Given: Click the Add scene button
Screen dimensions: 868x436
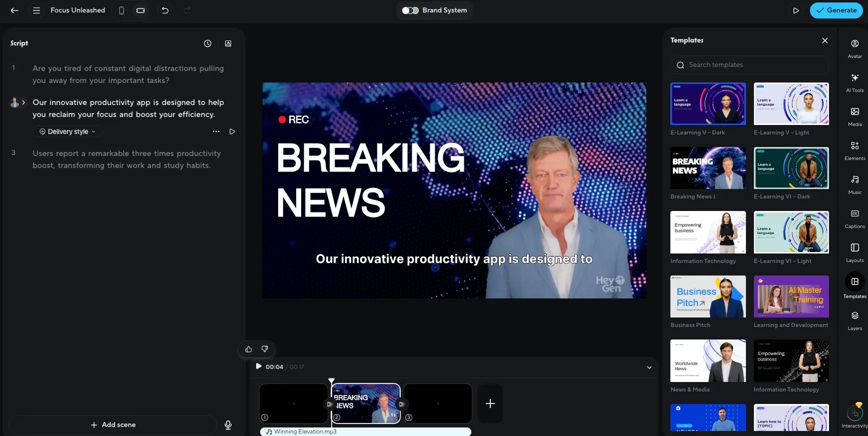Looking at the screenshot, I should pos(113,425).
